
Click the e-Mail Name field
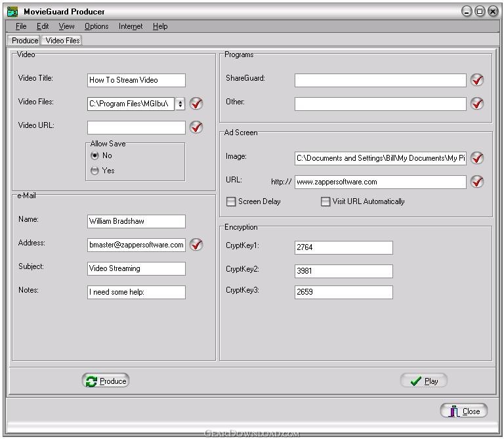(136, 221)
